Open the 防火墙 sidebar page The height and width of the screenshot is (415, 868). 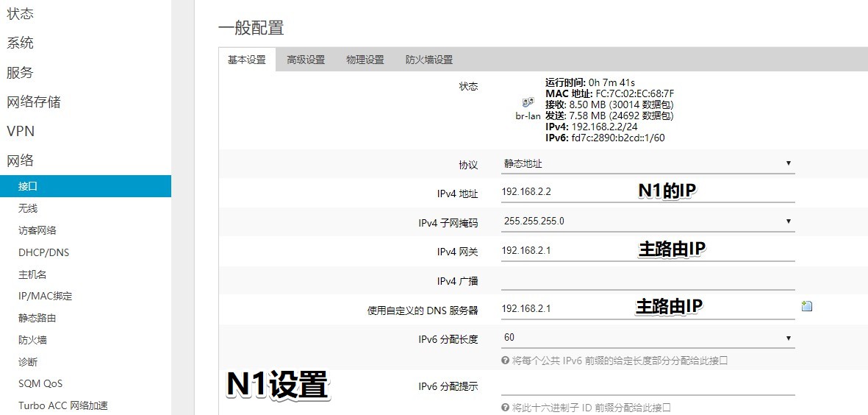point(32,340)
